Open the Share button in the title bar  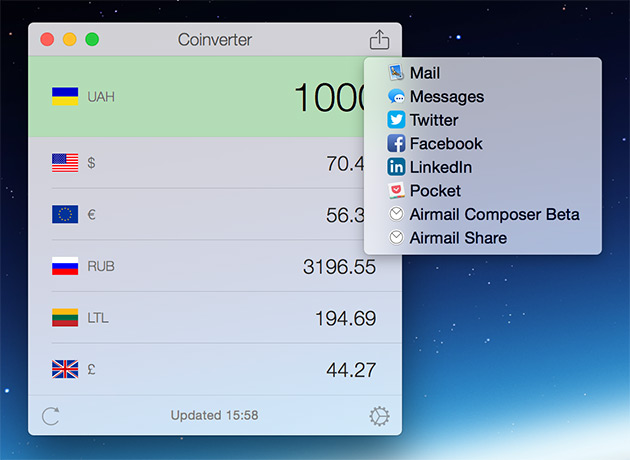[379, 39]
